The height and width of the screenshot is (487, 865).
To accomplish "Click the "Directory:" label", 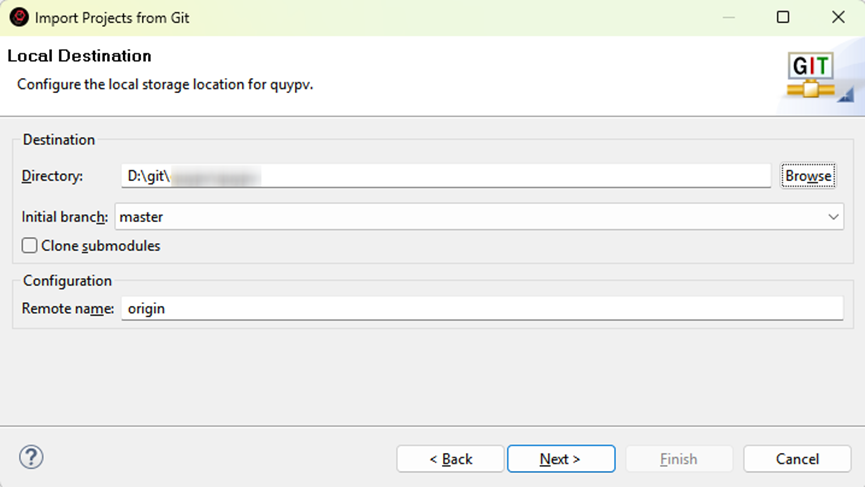I will pyautogui.click(x=51, y=176).
